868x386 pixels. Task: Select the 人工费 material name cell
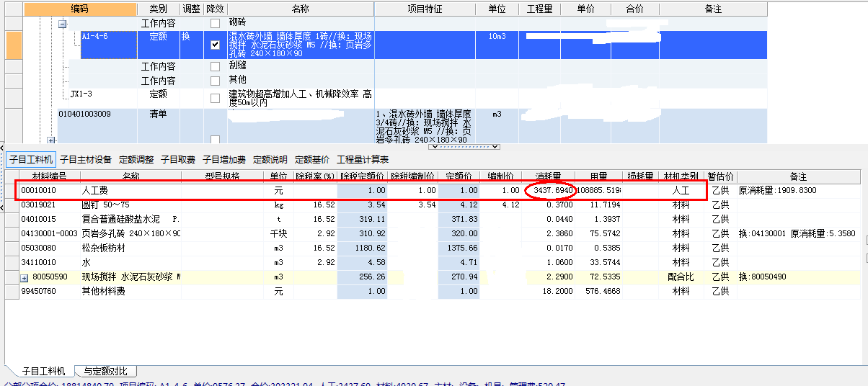[131, 191]
